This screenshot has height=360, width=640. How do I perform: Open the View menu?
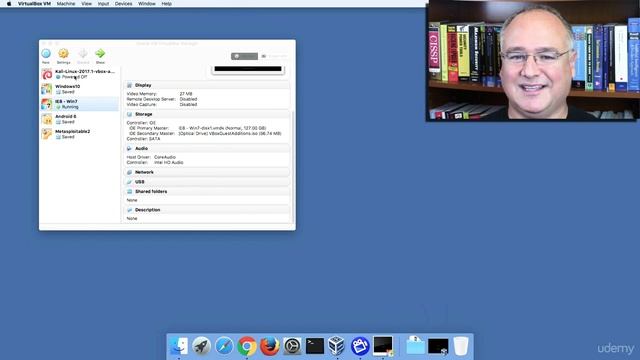tap(87, 4)
